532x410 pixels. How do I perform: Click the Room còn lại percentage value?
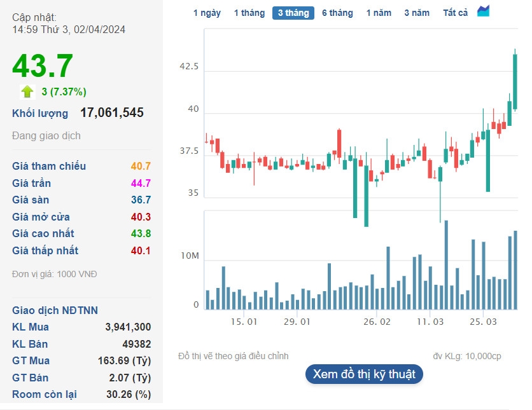[129, 394]
